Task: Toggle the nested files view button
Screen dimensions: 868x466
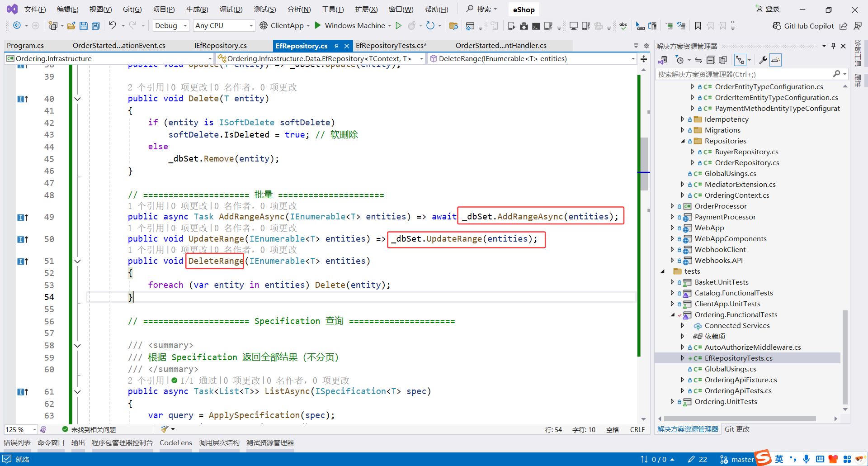Action: pyautogui.click(x=740, y=60)
